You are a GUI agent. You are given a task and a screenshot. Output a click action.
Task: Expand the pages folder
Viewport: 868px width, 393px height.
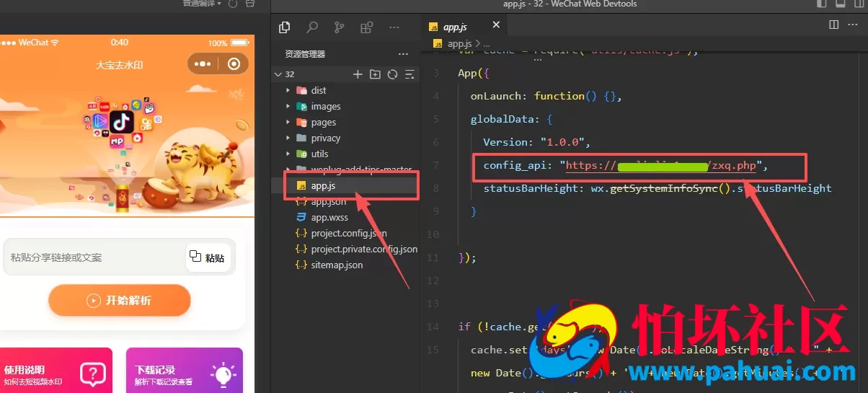(288, 122)
